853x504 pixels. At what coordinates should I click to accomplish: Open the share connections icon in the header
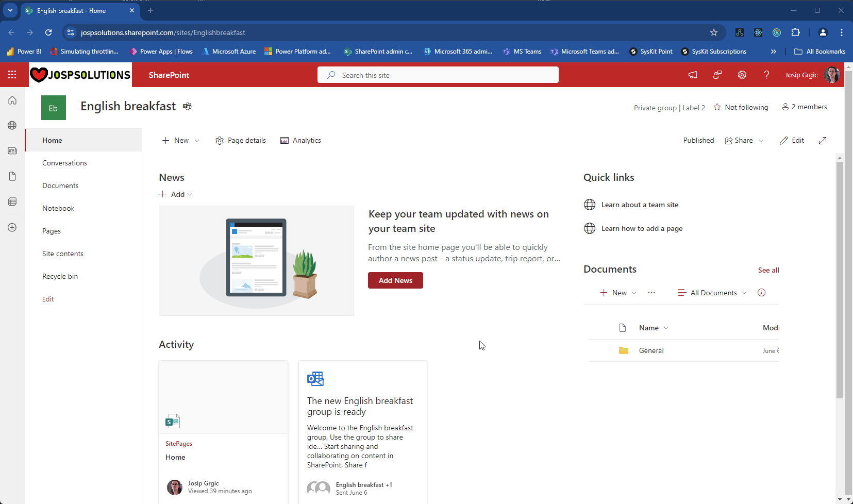(717, 75)
